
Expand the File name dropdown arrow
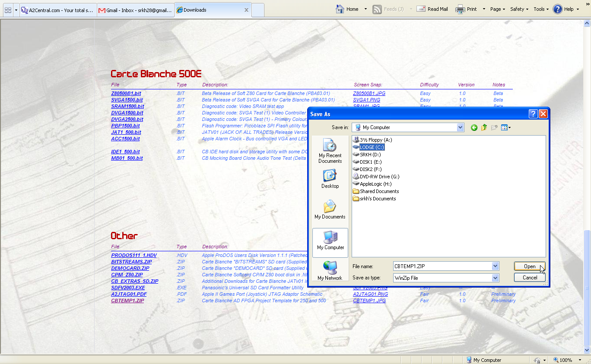click(x=495, y=266)
